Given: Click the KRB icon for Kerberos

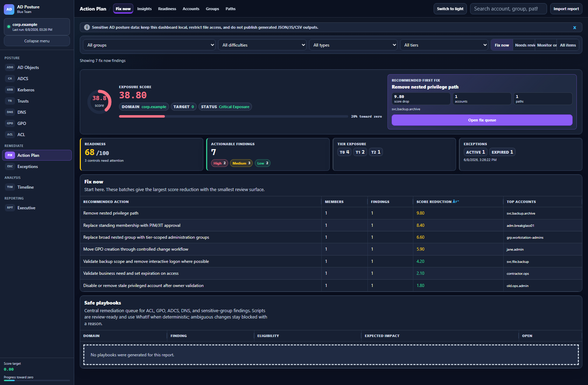Looking at the screenshot, I should tap(10, 90).
